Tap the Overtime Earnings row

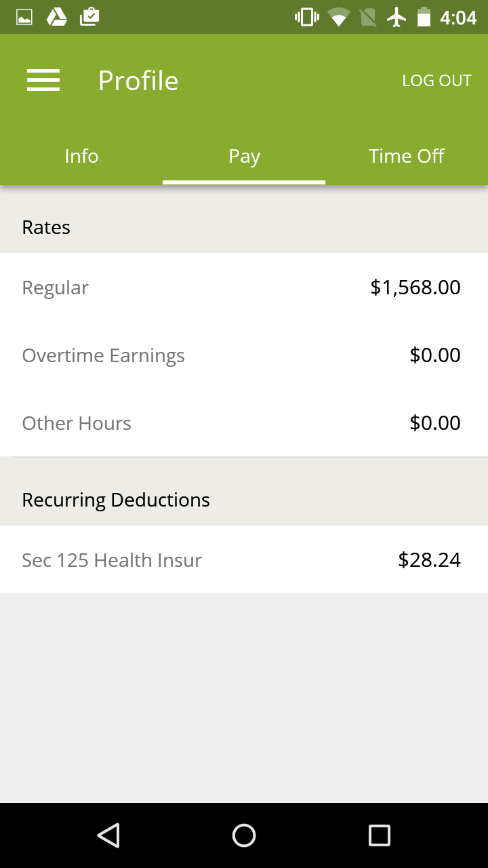tap(244, 355)
